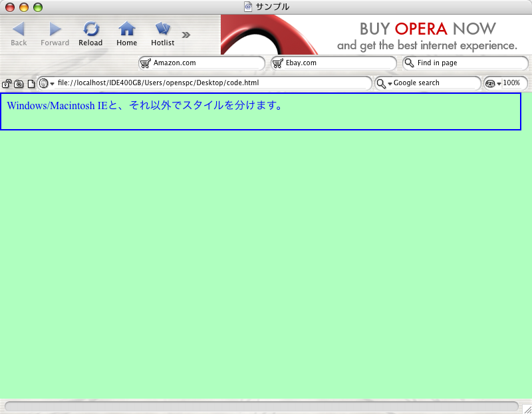The height and width of the screenshot is (414, 532).
Task: Go back with the Back arrow
Action: (x=19, y=34)
